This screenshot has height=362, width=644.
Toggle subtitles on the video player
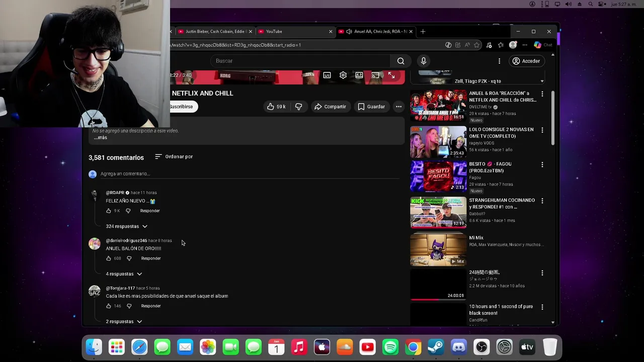[327, 75]
